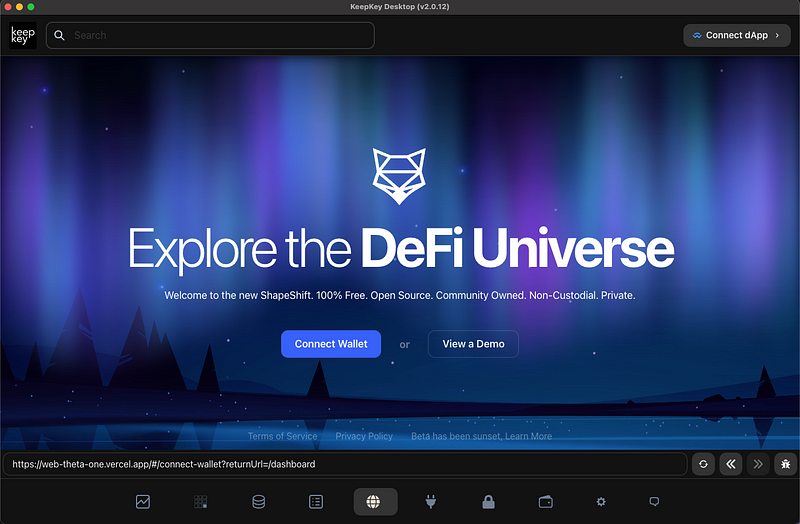Go back using the double-left chevron
Viewport: 800px width, 524px height.
point(731,464)
